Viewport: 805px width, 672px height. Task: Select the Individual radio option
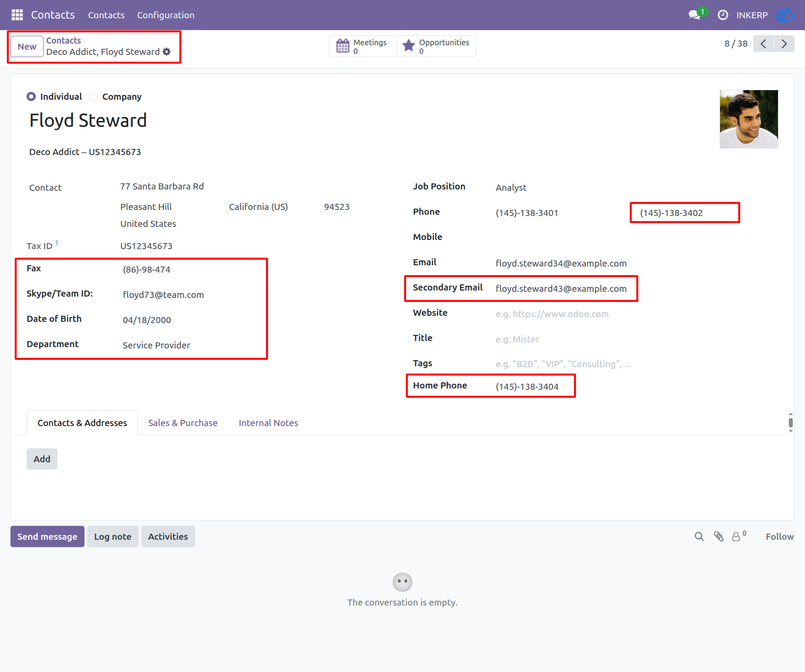click(x=31, y=96)
